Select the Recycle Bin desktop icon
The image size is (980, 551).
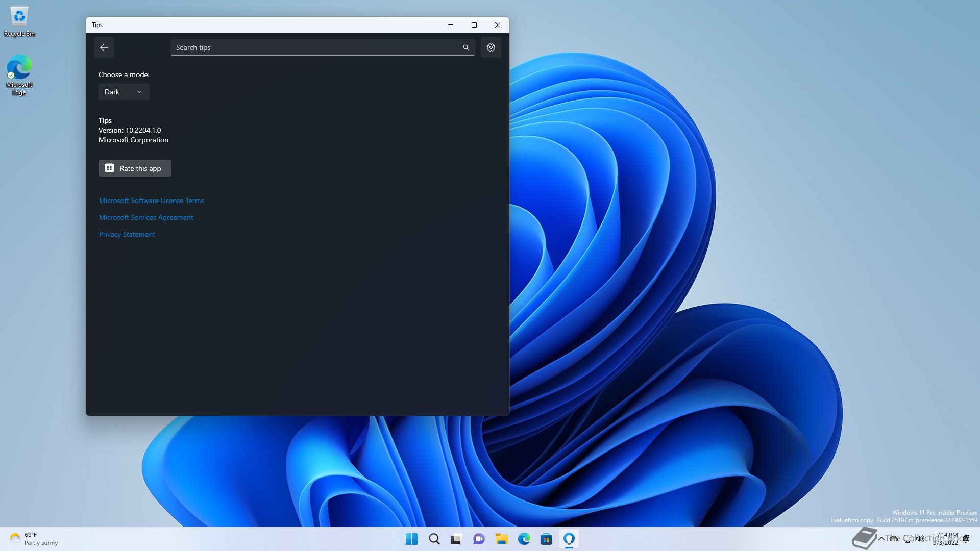19,21
